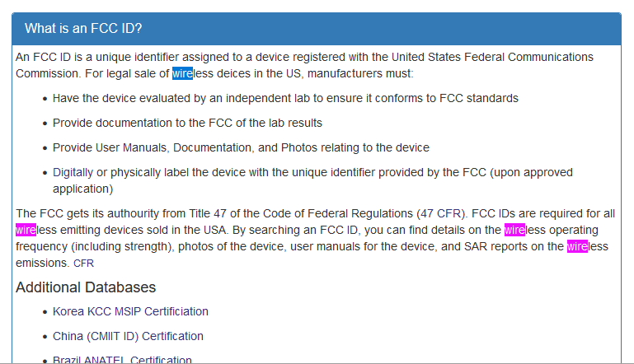Click the blue-selected "wire" in the first paragraph
Image resolution: width=634 pixels, height=364 pixels.
(182, 73)
